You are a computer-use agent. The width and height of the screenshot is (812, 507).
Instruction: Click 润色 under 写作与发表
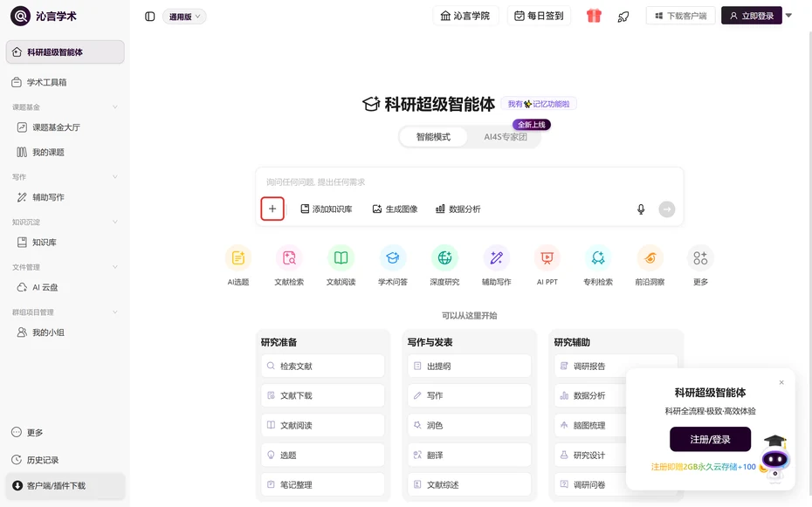469,425
